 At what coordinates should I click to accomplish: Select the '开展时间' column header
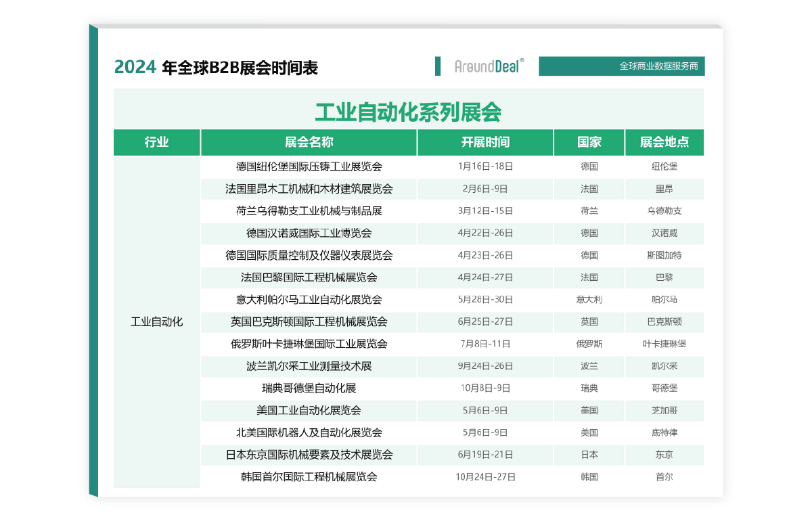coord(485,143)
